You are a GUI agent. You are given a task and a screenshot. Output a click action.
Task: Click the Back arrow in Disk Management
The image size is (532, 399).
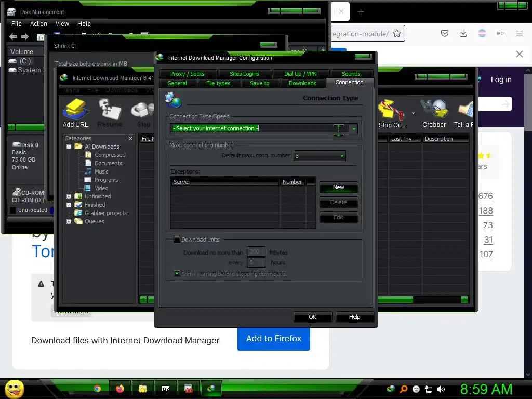pyautogui.click(x=13, y=37)
